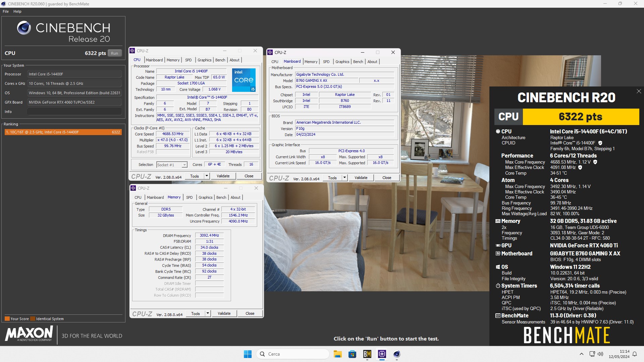Open About tab in Mainboard window

[x=372, y=62]
